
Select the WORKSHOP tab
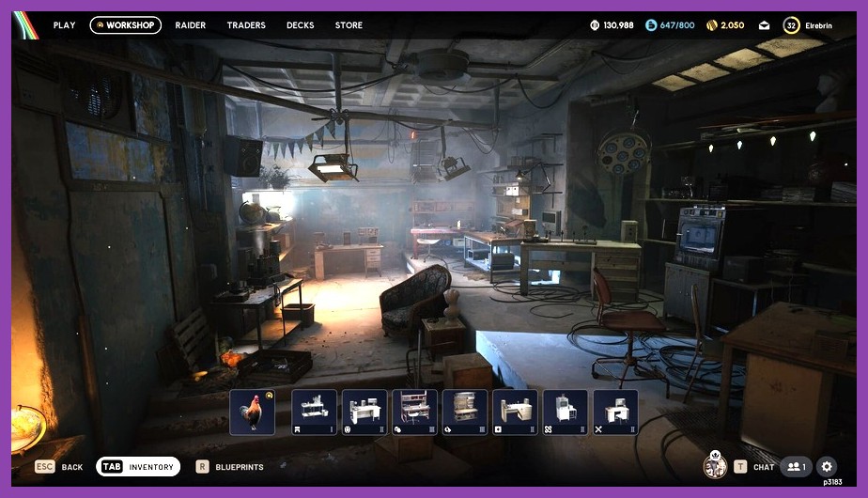126,25
